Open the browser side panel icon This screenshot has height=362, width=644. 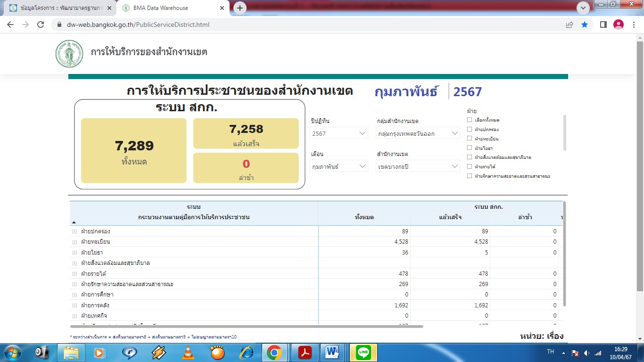pyautogui.click(x=603, y=25)
